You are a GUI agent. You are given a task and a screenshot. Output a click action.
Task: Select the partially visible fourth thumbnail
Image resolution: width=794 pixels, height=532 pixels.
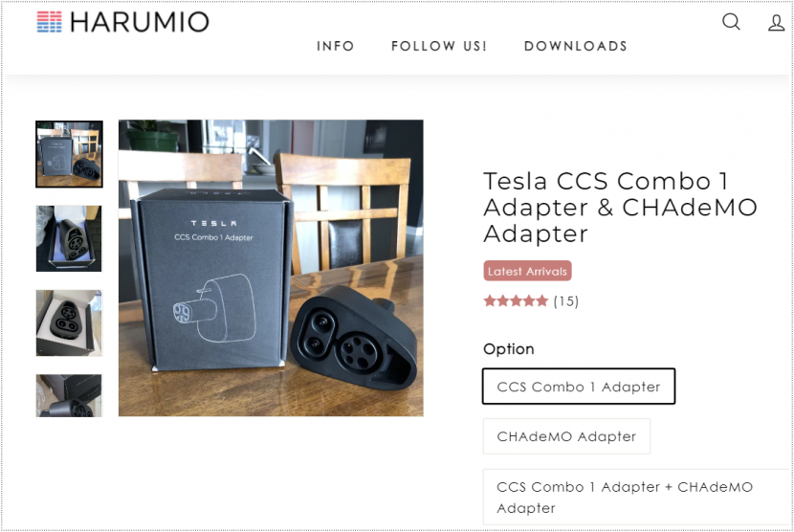pos(69,395)
